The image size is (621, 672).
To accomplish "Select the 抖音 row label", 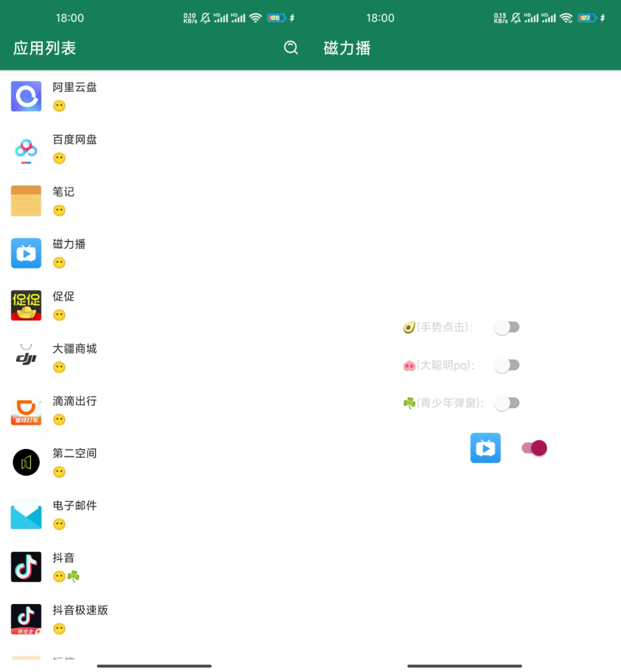I will coord(63,558).
